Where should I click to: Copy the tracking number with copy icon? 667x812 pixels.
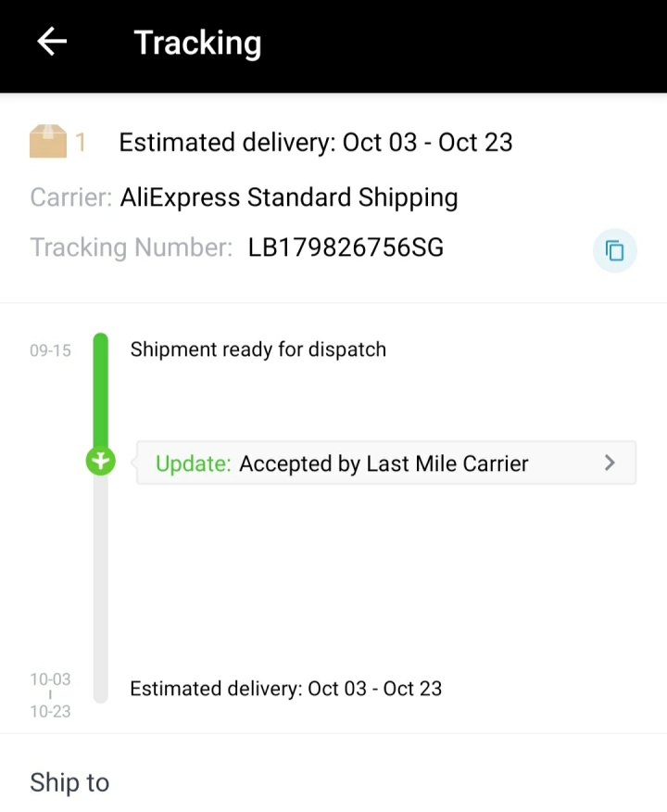click(614, 250)
